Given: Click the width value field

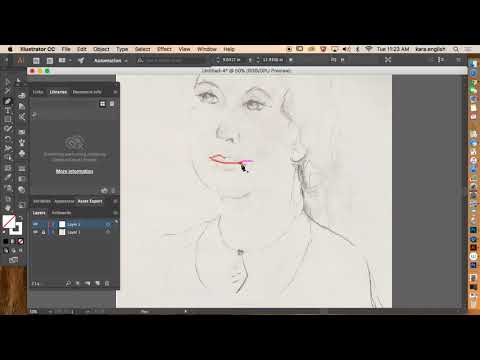Looking at the screenshot, I should [x=231, y=60].
